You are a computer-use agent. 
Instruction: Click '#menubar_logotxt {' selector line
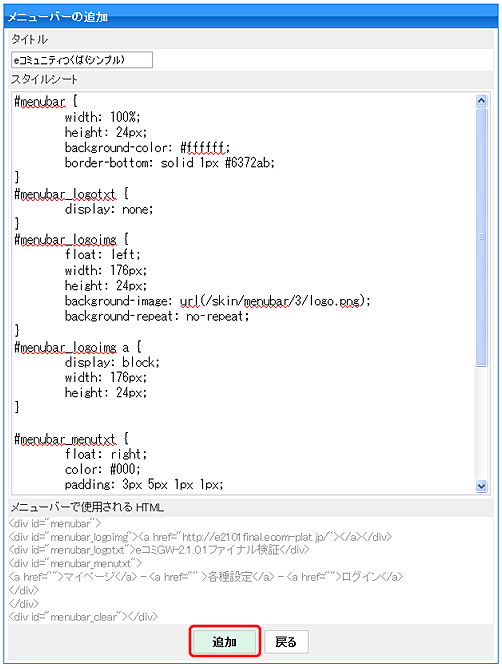[71, 194]
